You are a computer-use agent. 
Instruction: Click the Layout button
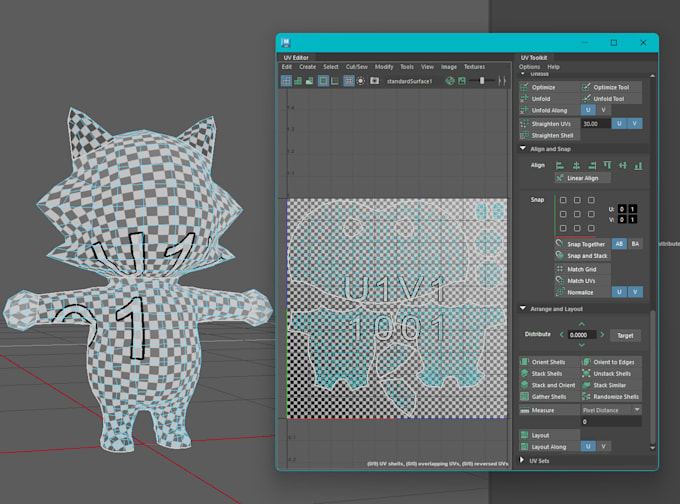[x=549, y=435]
